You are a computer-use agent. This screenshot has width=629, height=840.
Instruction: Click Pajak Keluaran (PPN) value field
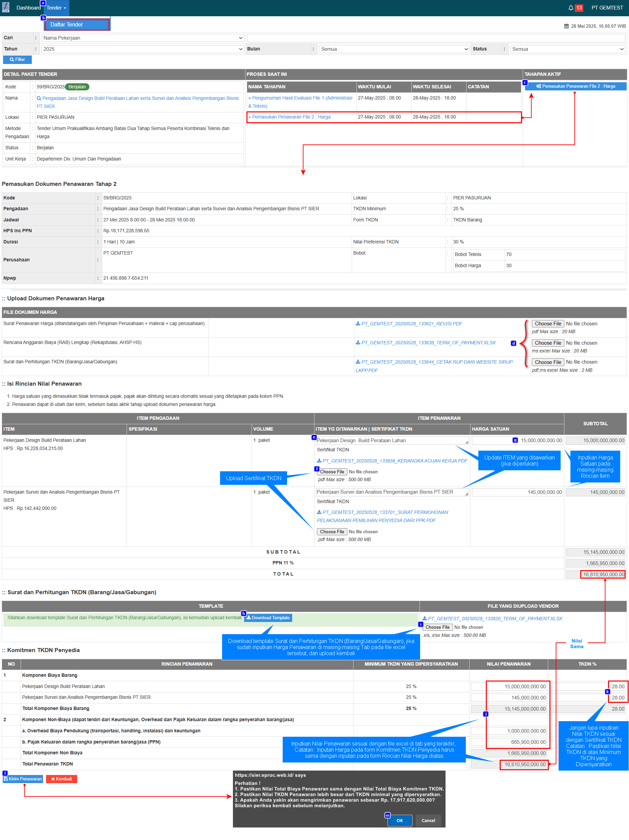[509, 742]
